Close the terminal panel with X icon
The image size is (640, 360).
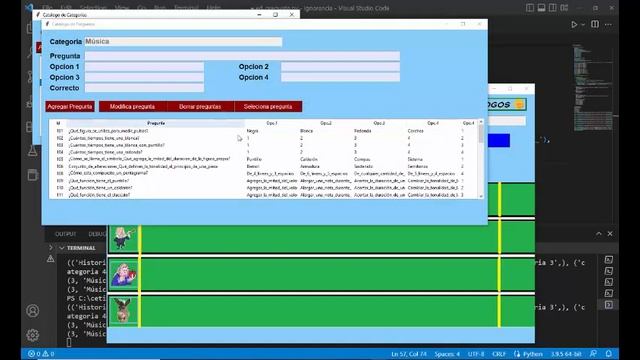[x=610, y=234]
